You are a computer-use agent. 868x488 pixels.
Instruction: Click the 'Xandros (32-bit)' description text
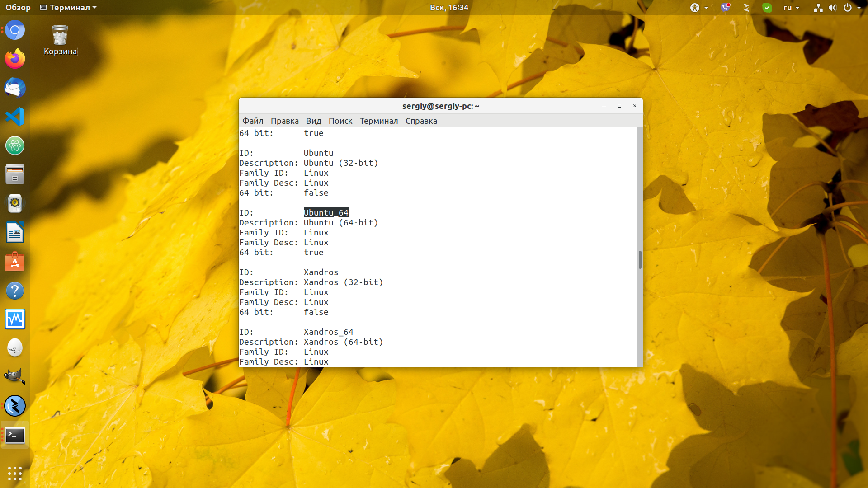(343, 282)
